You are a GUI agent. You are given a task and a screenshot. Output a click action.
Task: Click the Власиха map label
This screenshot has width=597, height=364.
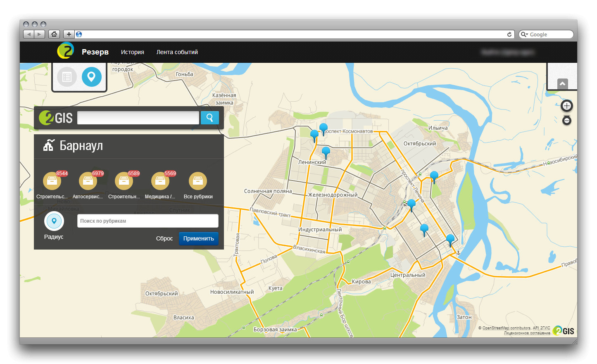coord(184,318)
